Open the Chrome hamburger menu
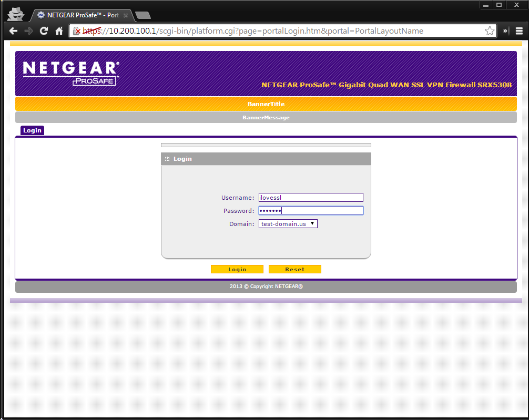The height and width of the screenshot is (420, 529). click(x=519, y=31)
